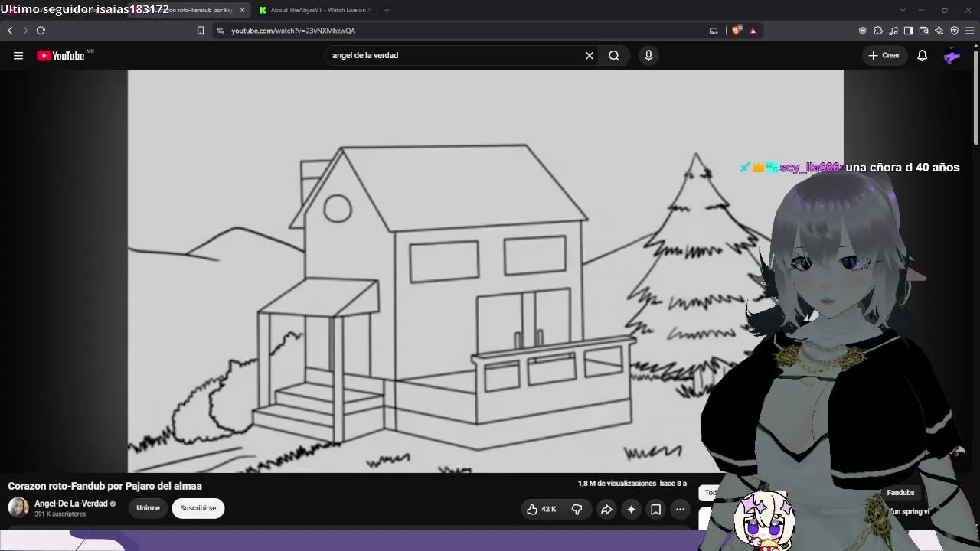Click the 1,8 M de visualizaciones text
This screenshot has height=551, width=980.
coord(617,484)
